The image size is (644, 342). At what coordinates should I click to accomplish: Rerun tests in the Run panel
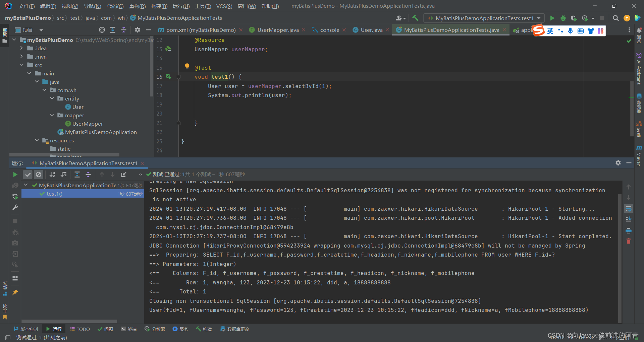coord(15,175)
